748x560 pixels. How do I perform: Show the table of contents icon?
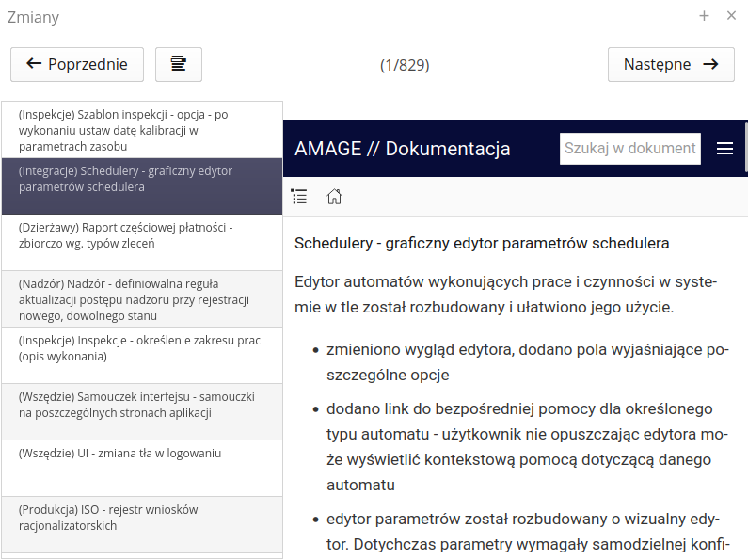(299, 197)
